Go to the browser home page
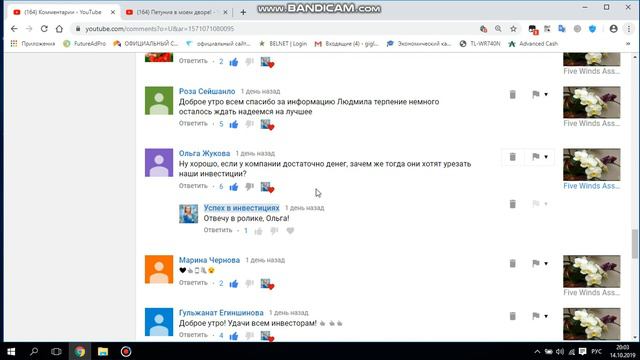Screen dimensions: 640x360 click(x=60, y=29)
